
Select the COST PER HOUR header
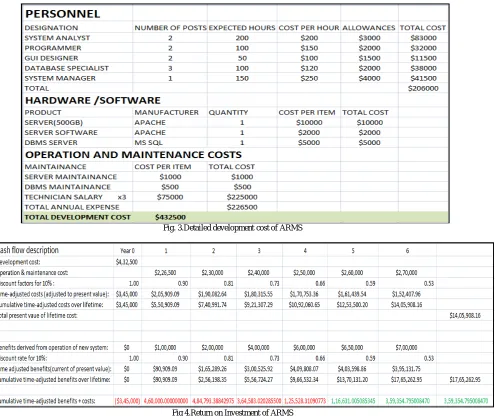pos(309,28)
